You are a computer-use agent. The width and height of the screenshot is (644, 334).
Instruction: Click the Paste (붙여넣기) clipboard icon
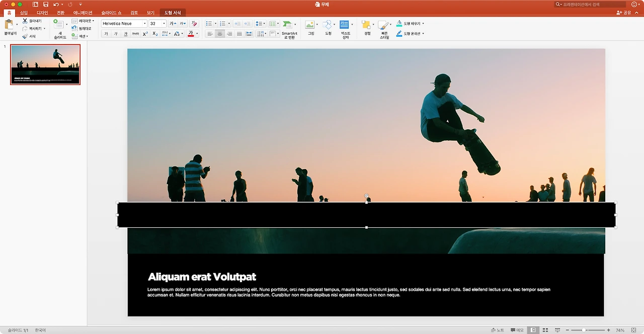pyautogui.click(x=9, y=24)
